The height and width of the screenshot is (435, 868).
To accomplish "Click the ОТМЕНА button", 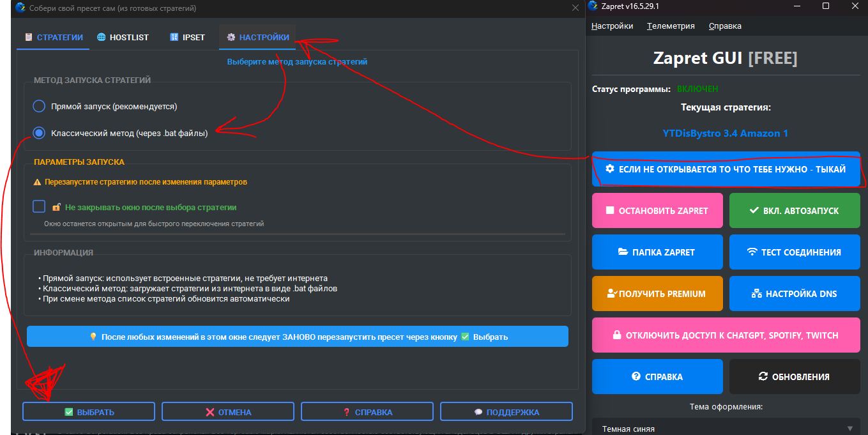I will [x=228, y=412].
